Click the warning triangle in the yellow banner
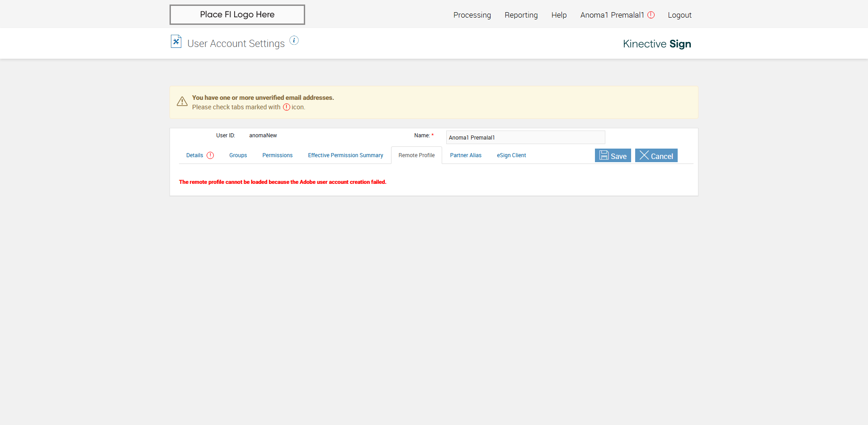 tap(182, 101)
